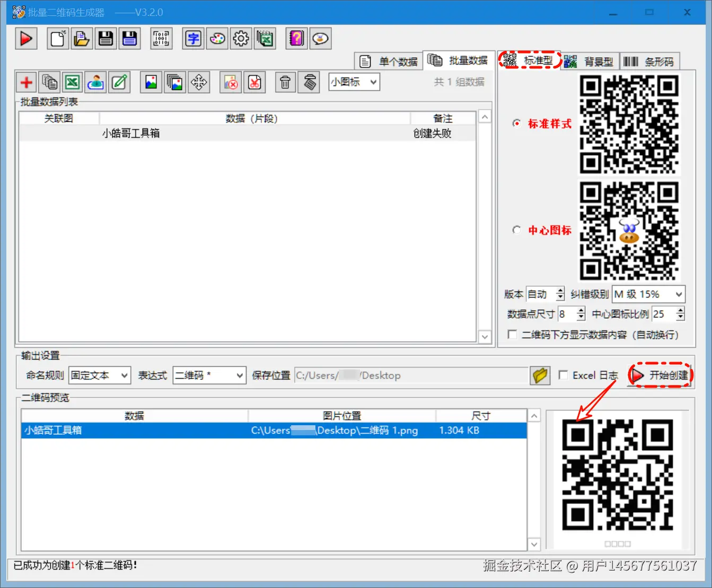Click the generated QR code preview image
This screenshot has height=588, width=712.
pyautogui.click(x=618, y=475)
